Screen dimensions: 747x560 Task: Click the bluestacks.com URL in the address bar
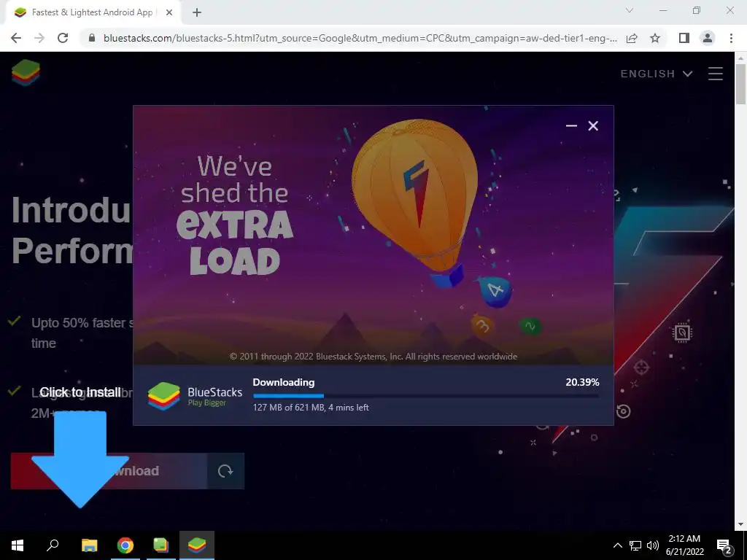pos(360,38)
